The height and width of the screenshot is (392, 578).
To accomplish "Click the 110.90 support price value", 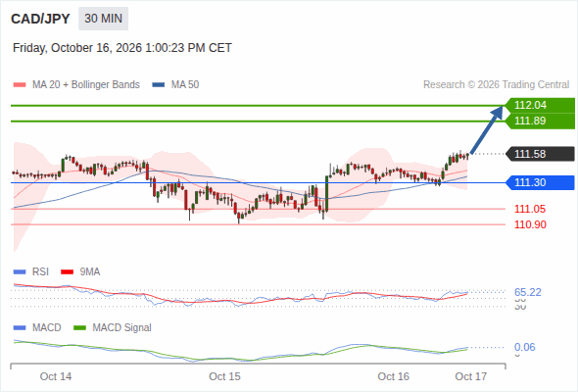I will coord(530,224).
